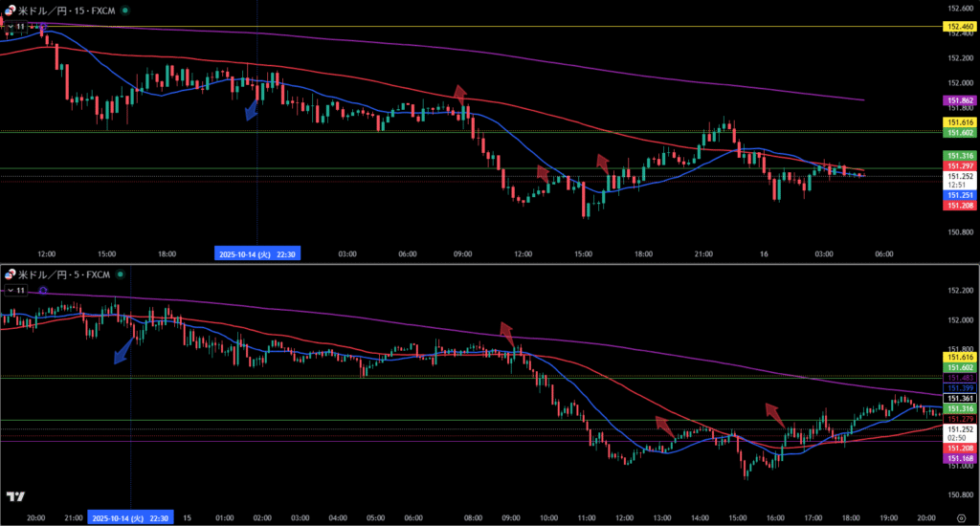The height and width of the screenshot is (526, 980).
Task: Click the 152.460 yellow price label
Action: tap(959, 27)
